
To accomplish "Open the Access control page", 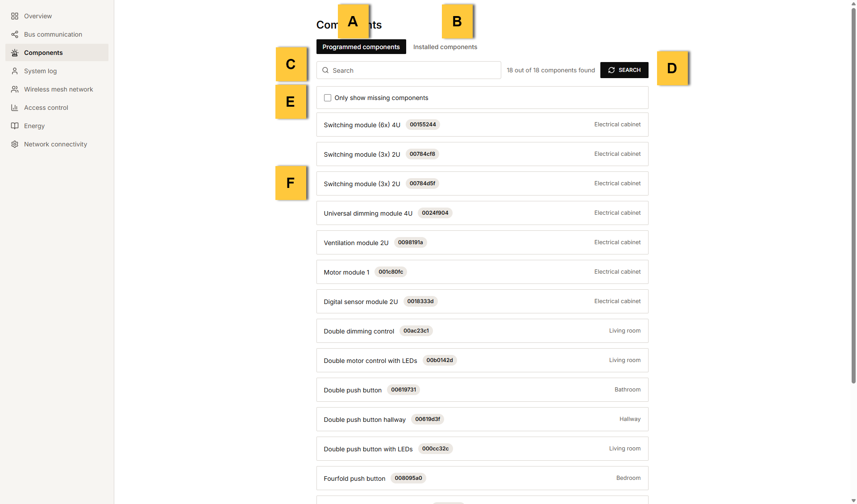I will click(x=57, y=108).
